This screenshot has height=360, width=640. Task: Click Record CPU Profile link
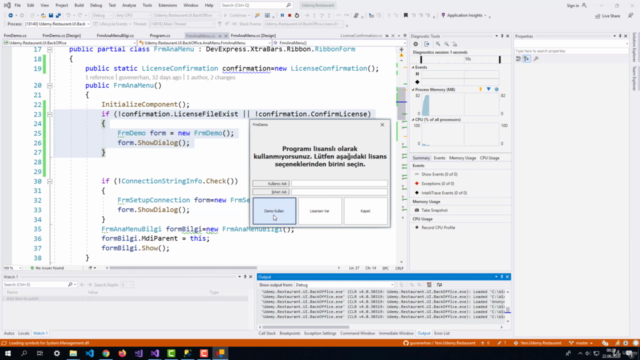(438, 228)
